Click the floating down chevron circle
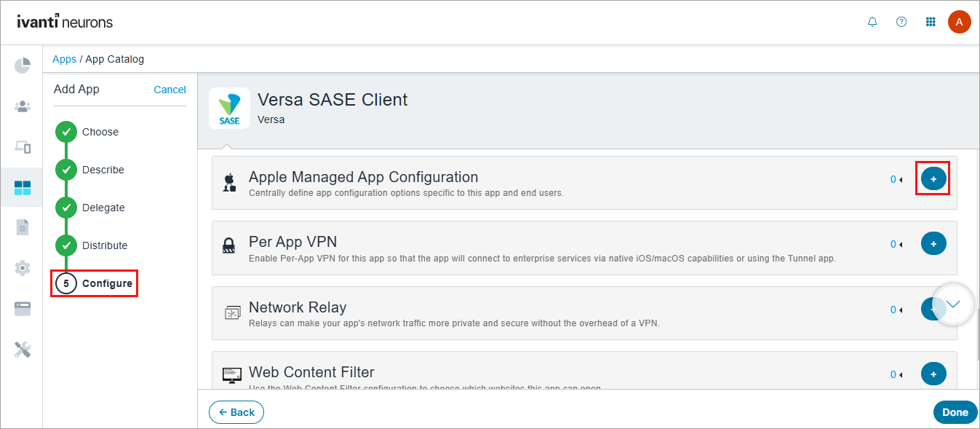Viewport: 980px width, 429px height. point(953,304)
